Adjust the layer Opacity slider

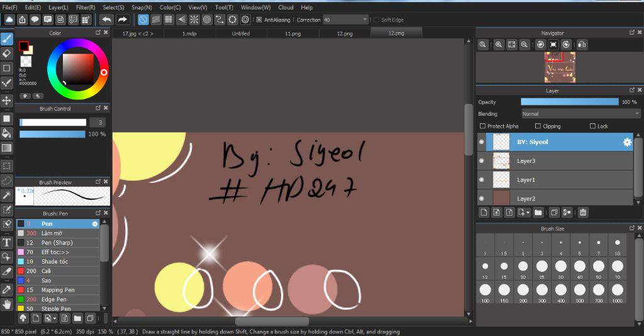click(569, 101)
